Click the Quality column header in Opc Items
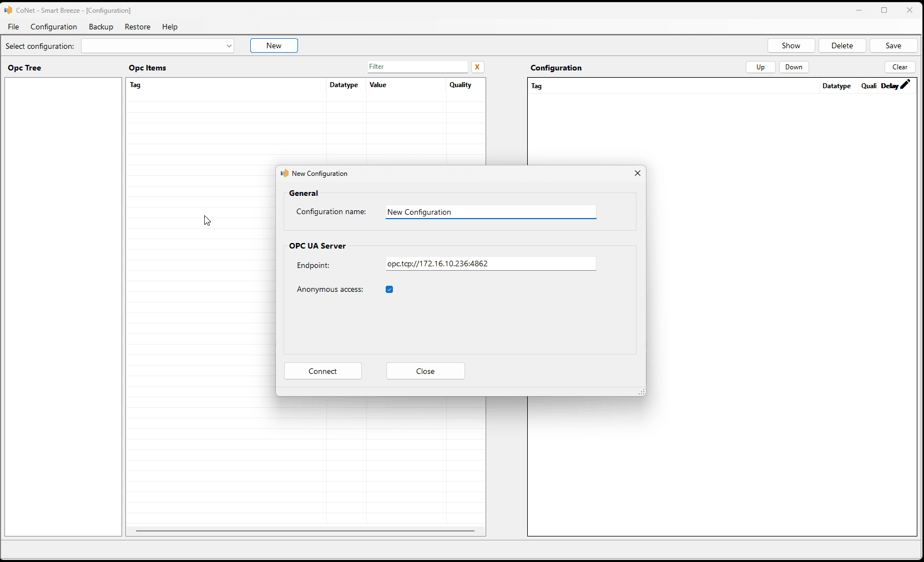The image size is (924, 562). pyautogui.click(x=466, y=85)
